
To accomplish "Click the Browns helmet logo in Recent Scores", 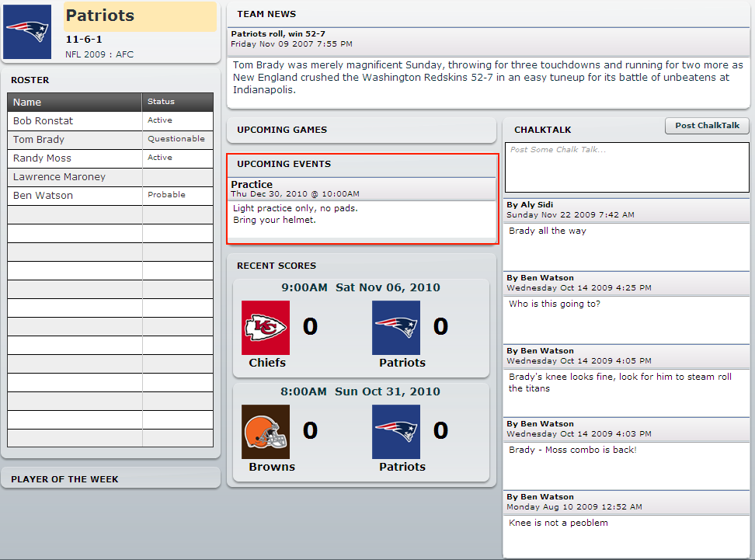I will coord(266,431).
